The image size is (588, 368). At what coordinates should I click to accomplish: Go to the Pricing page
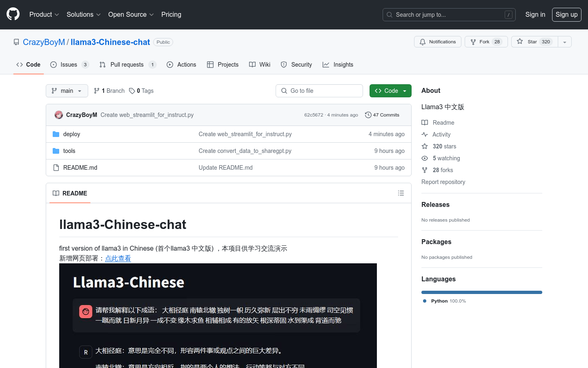[x=171, y=14]
